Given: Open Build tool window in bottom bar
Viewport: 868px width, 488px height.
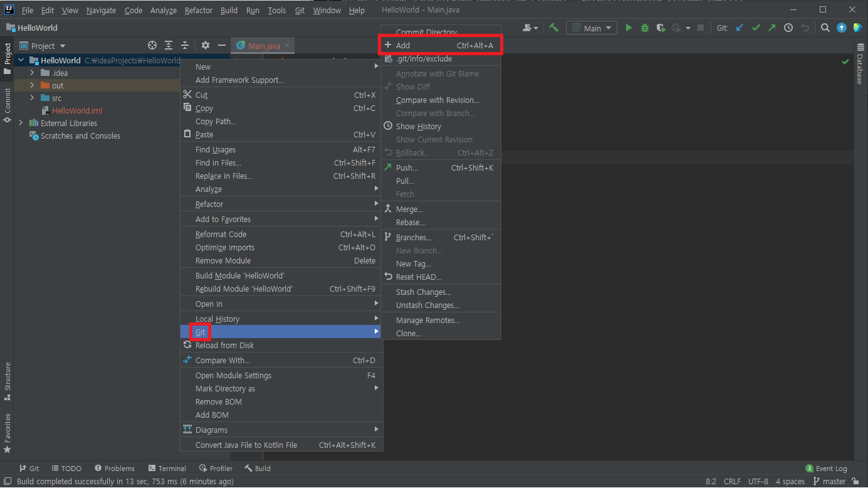Looking at the screenshot, I should (258, 468).
